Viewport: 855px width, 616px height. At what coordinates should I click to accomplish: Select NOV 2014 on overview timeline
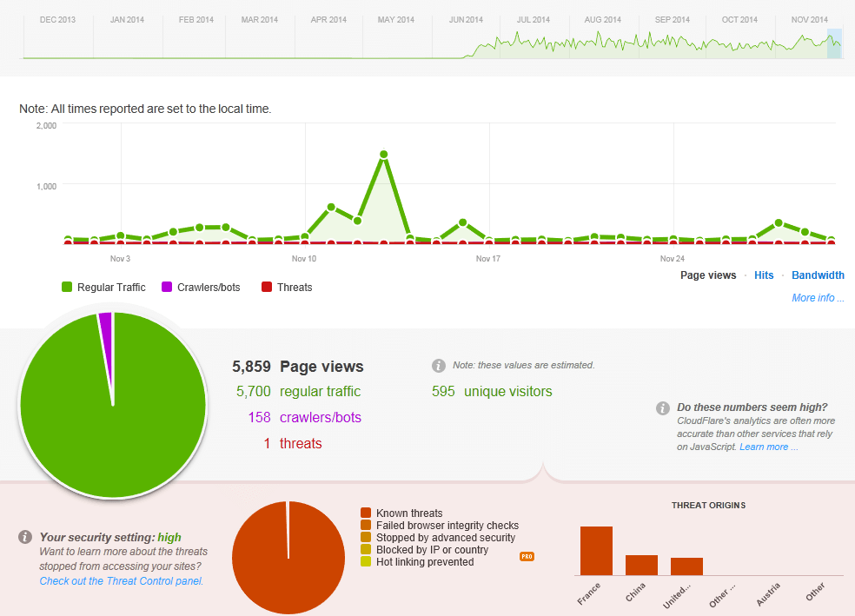[x=810, y=20]
